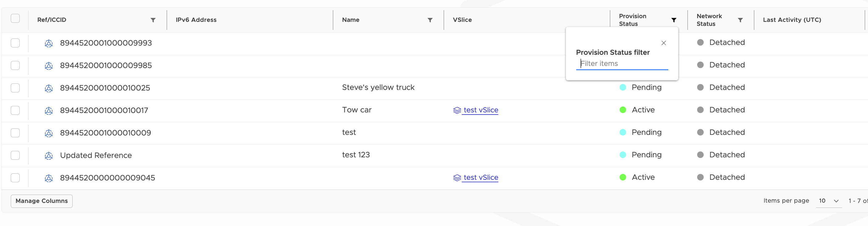The width and height of the screenshot is (868, 226).
Task: Select the Tow car row checkbox
Action: [x=15, y=111]
